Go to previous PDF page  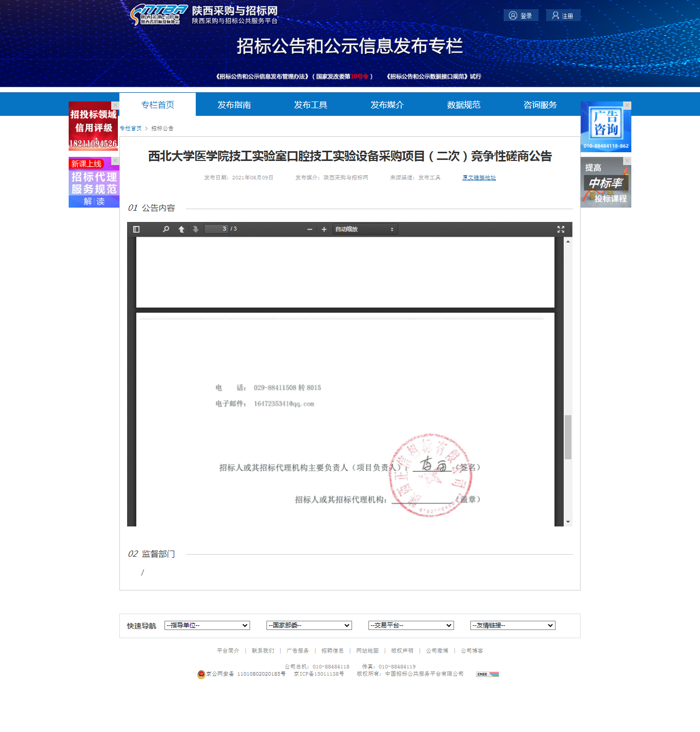(x=181, y=229)
